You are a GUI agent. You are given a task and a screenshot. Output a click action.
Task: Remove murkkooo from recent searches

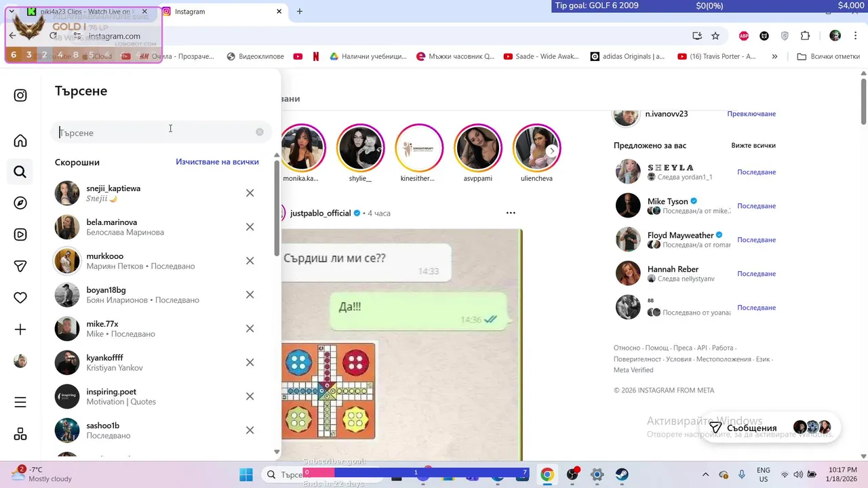tap(250, 261)
